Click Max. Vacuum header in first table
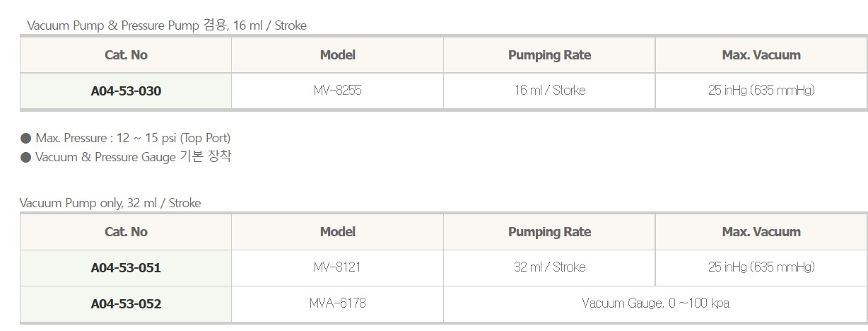The width and height of the screenshot is (868, 331). (761, 55)
